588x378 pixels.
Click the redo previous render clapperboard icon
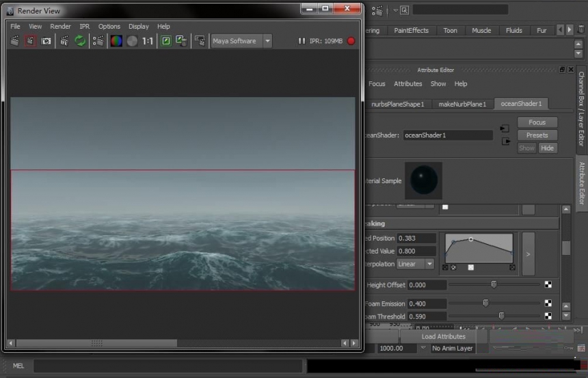coord(15,41)
